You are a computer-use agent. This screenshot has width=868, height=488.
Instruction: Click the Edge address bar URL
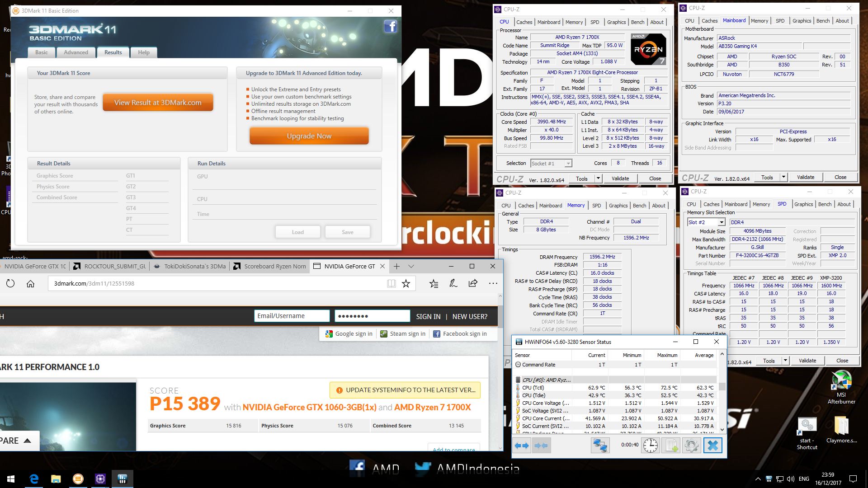(x=94, y=283)
